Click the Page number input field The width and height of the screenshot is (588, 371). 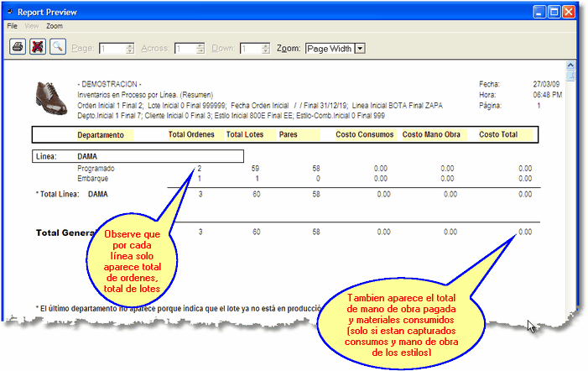click(111, 49)
